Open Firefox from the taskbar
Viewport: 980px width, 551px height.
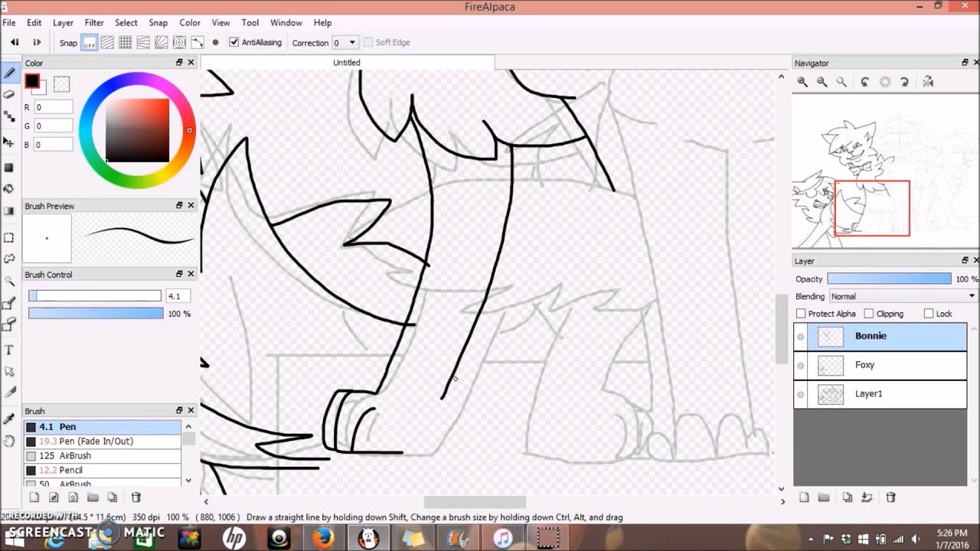pyautogui.click(x=323, y=538)
